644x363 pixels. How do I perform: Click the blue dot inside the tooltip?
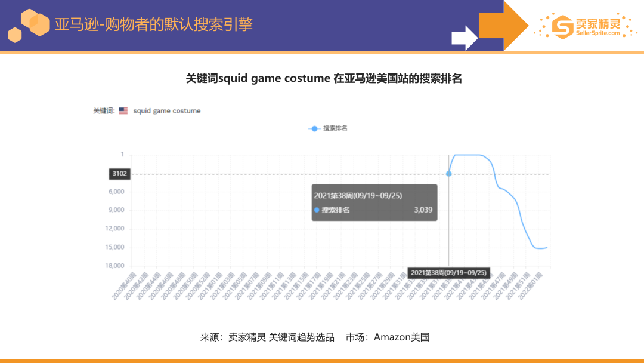click(x=317, y=210)
